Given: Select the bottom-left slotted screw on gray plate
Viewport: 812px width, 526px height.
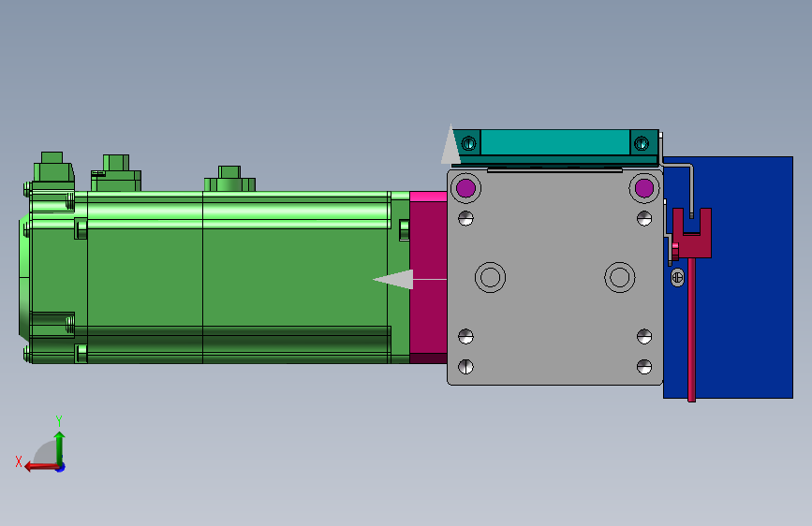Looking at the screenshot, I should coord(466,367).
